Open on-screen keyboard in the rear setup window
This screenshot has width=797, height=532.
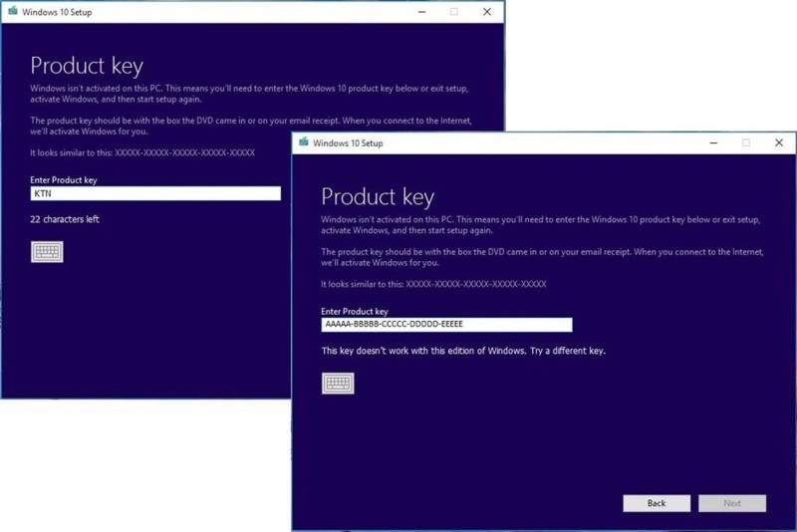pos(47,252)
